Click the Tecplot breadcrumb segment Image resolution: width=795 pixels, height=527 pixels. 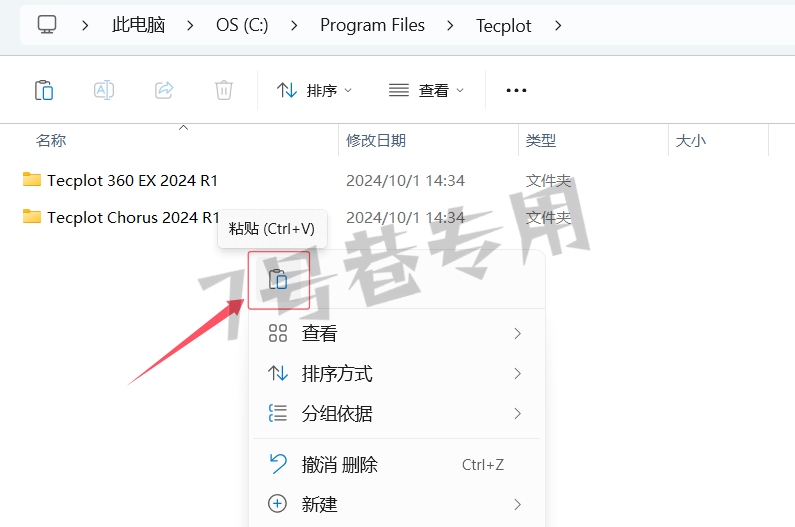[503, 25]
